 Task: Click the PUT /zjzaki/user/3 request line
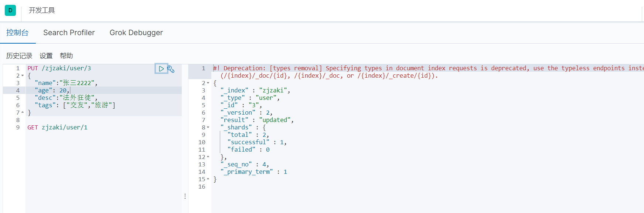click(59, 68)
